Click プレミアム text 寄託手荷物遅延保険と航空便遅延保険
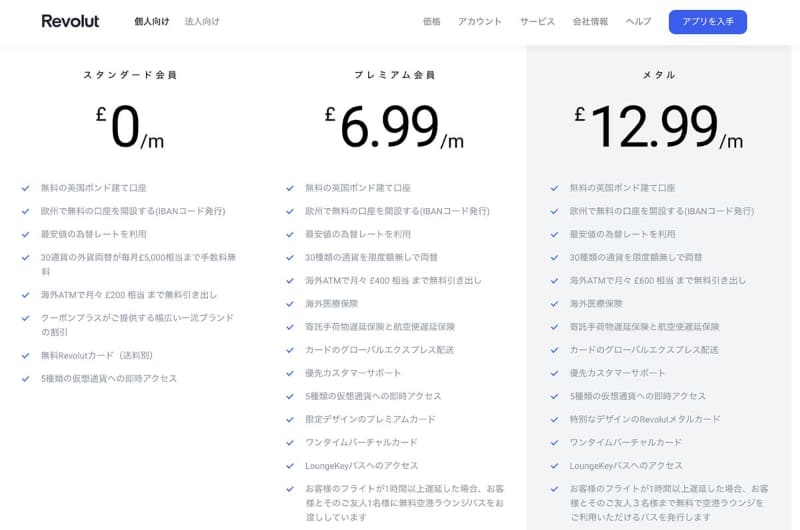 point(380,327)
